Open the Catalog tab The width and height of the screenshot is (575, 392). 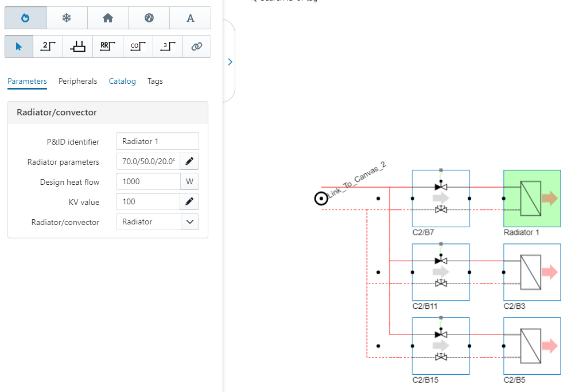point(122,81)
